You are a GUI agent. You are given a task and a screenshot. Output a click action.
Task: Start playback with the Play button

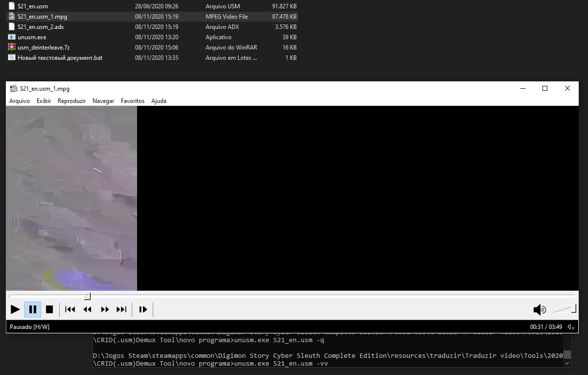16,309
